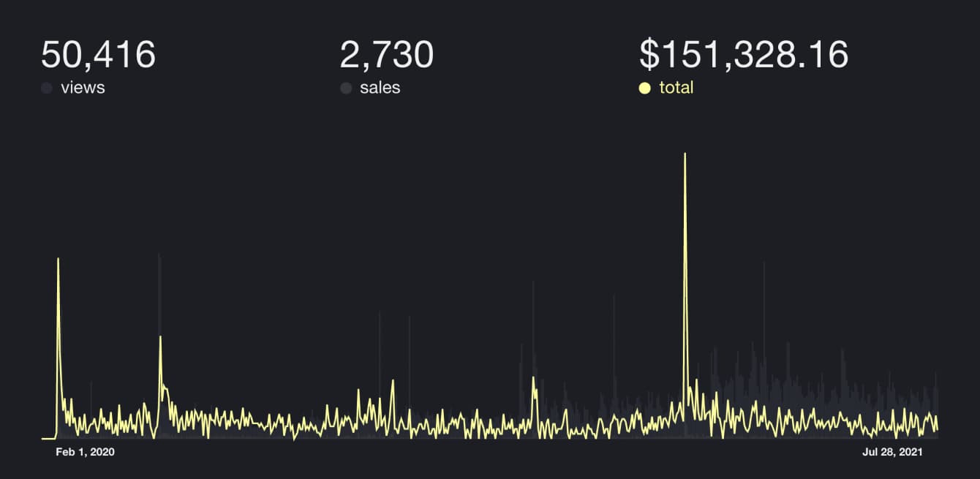
Task: Click the "Feb 1, 2020" start date label
Action: pos(86,453)
